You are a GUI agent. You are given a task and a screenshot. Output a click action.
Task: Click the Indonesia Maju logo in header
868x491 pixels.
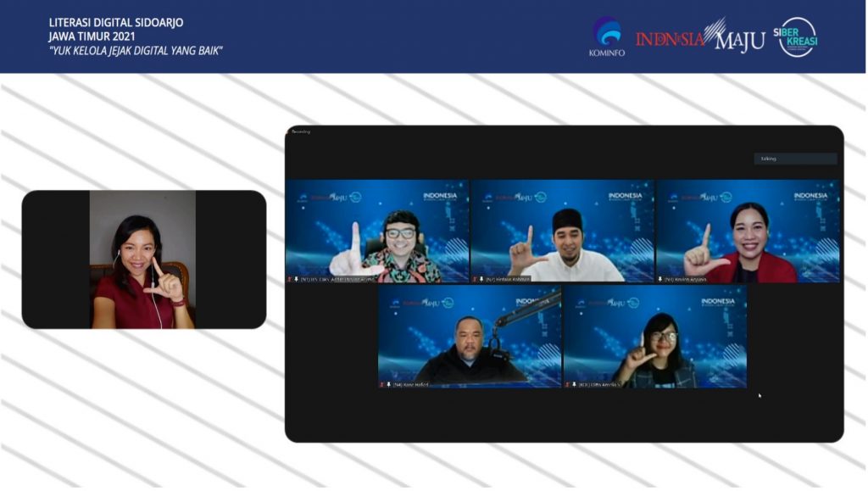[699, 37]
